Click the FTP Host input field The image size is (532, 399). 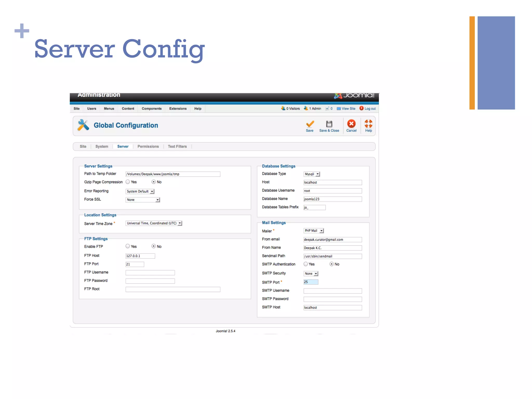click(140, 256)
